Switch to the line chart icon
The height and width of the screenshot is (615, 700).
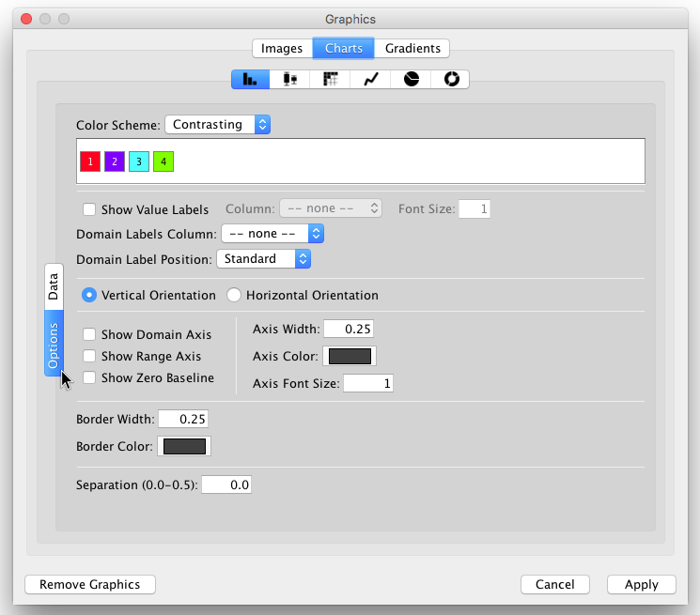(x=370, y=80)
